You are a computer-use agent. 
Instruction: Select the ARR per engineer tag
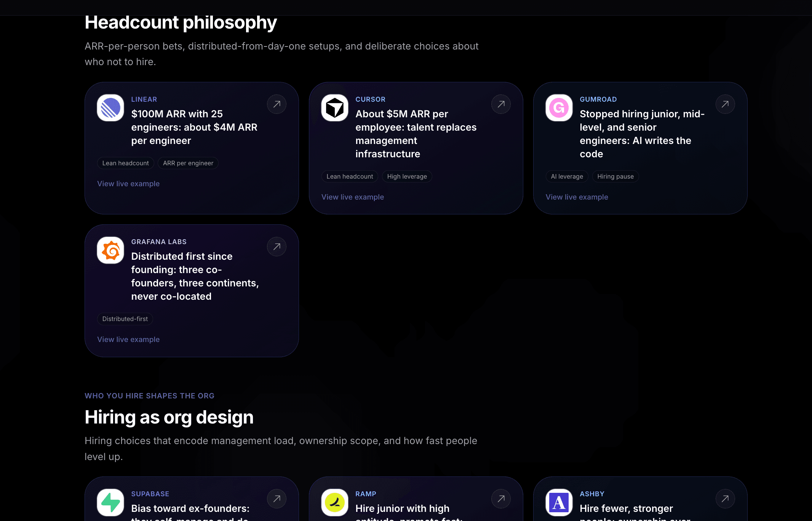click(x=188, y=163)
